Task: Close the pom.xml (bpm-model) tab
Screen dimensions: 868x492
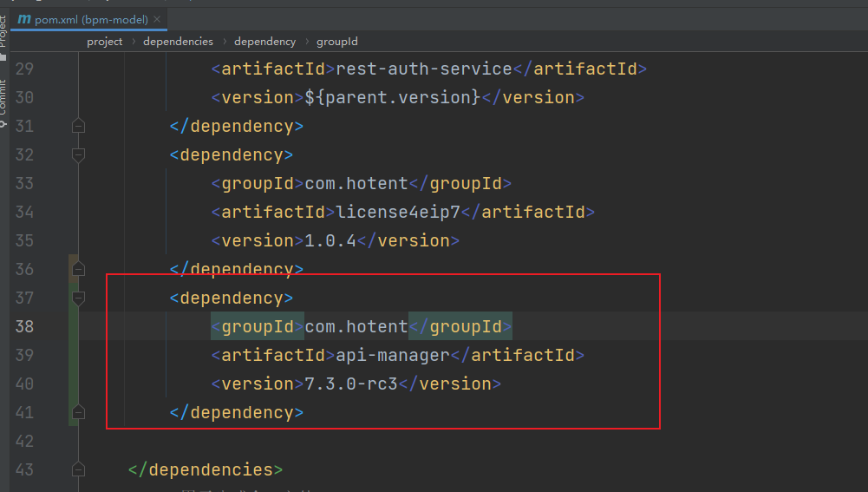Action: [157, 20]
